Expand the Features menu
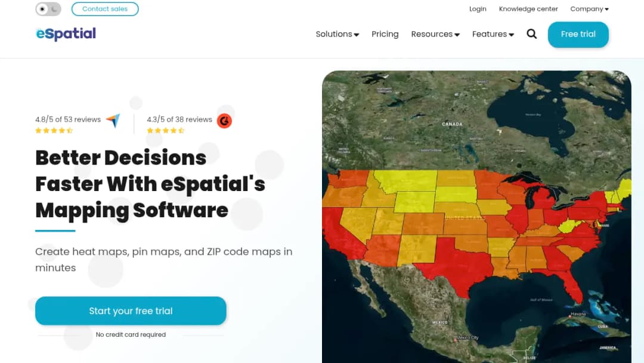Image resolution: width=644 pixels, height=363 pixels. 493,34
